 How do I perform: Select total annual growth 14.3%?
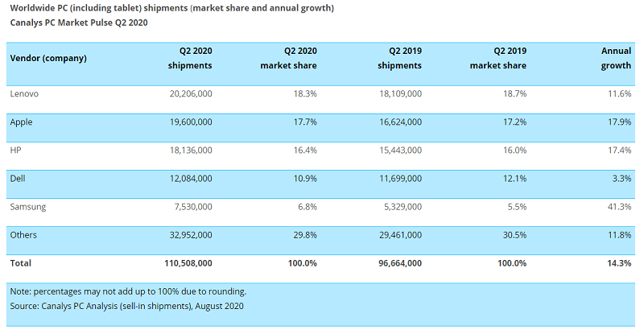(x=619, y=263)
